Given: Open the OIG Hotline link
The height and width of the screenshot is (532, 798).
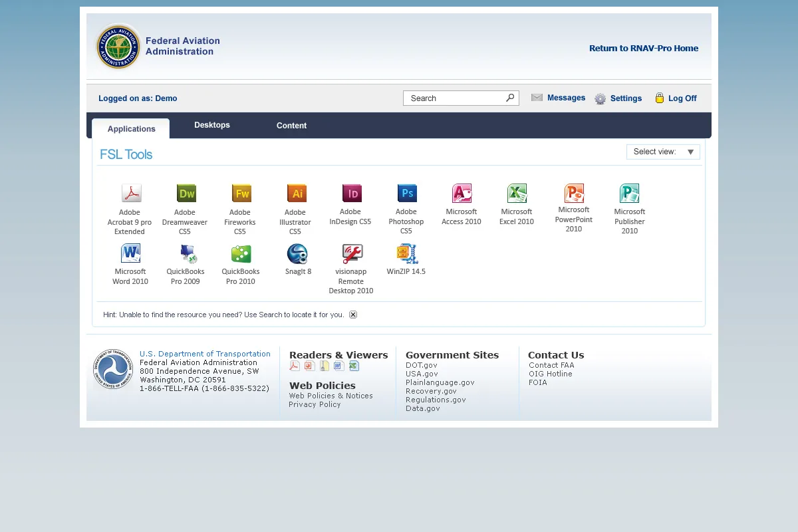Looking at the screenshot, I should (x=551, y=374).
